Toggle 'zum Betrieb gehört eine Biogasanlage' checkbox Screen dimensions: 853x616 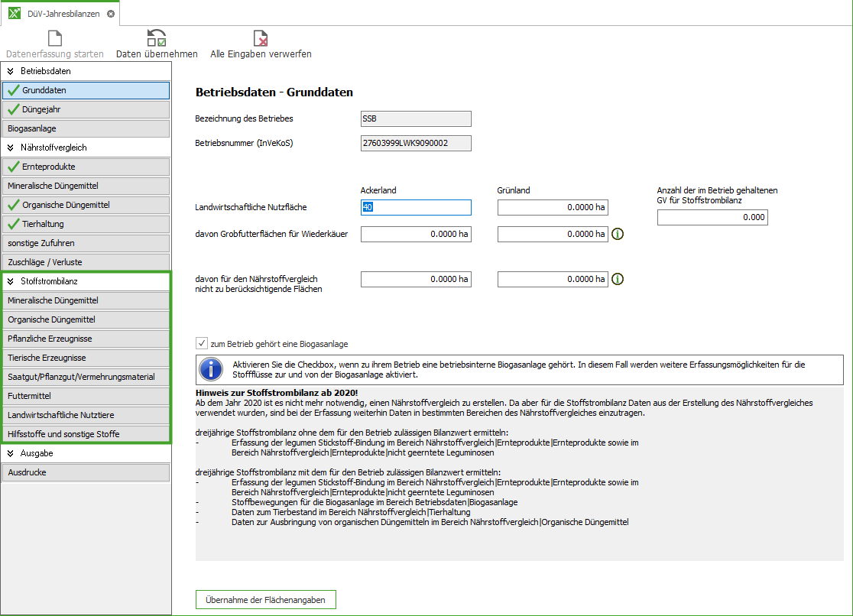[x=202, y=344]
